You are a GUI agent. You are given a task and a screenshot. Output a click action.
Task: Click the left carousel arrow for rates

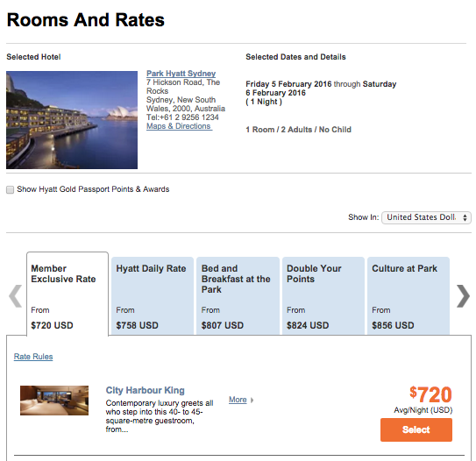pyautogui.click(x=15, y=296)
